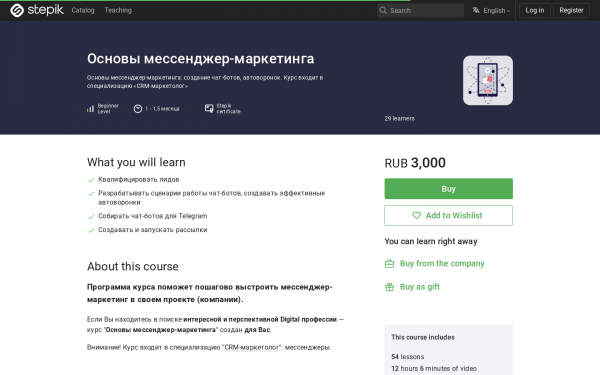Click the heart icon in Wishlist button

click(416, 215)
